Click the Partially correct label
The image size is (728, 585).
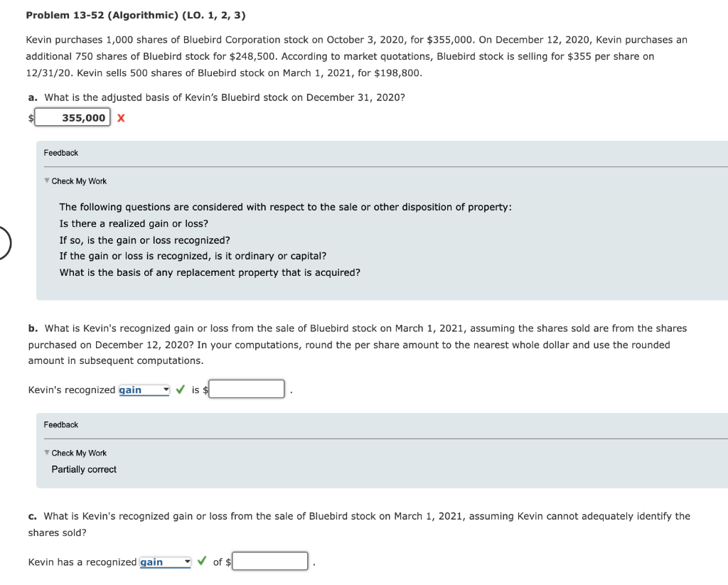83,469
